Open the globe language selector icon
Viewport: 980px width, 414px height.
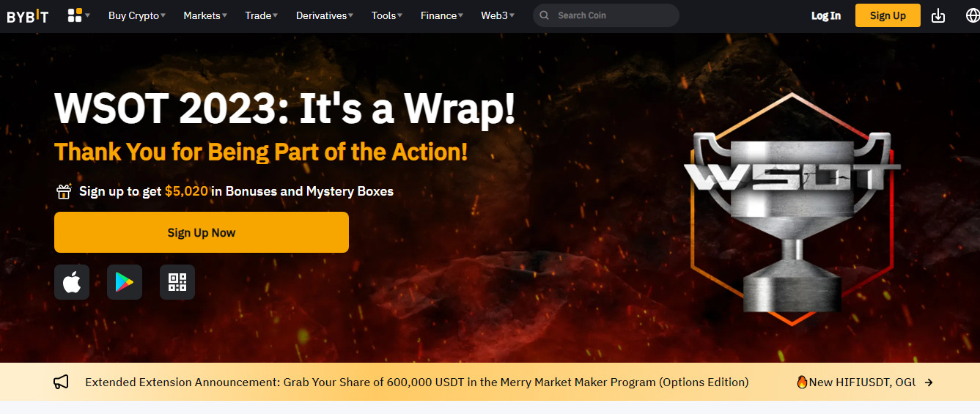click(972, 15)
